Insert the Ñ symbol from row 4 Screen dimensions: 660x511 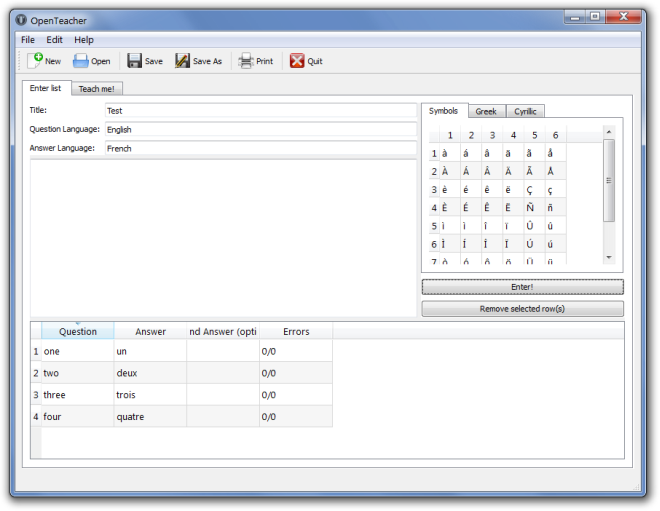point(534,208)
